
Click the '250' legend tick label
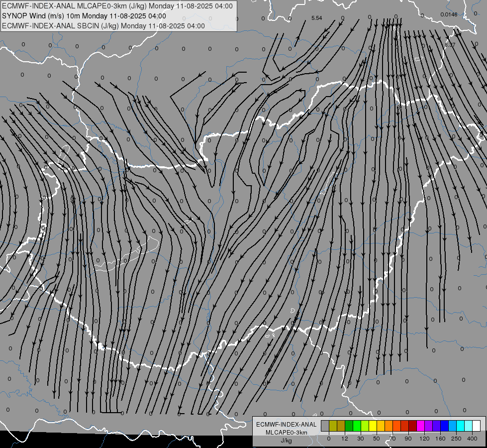click(456, 439)
